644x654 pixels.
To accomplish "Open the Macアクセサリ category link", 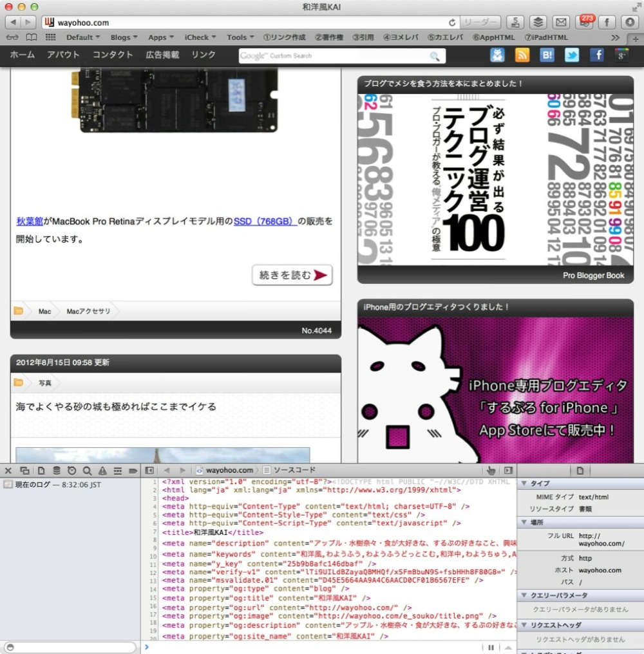I will 88,311.
